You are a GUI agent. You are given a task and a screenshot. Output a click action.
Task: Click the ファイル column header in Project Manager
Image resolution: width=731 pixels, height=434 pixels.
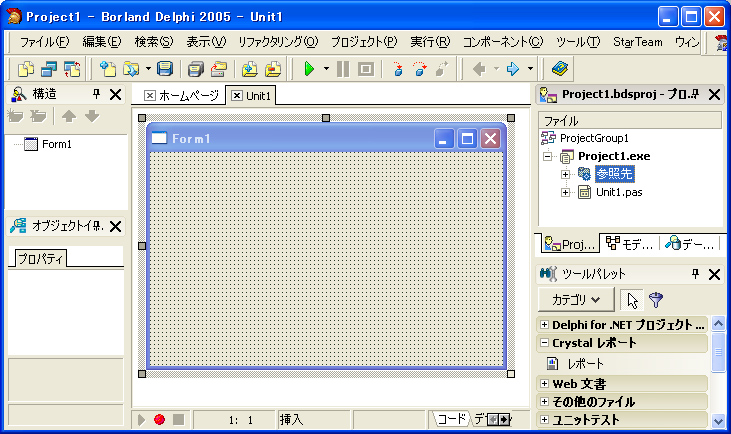pos(630,121)
